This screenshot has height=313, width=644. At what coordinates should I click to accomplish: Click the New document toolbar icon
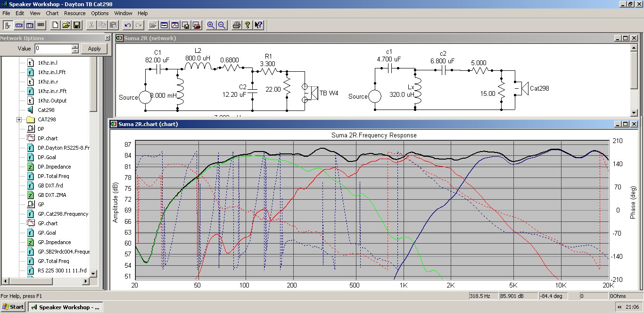click(56, 25)
